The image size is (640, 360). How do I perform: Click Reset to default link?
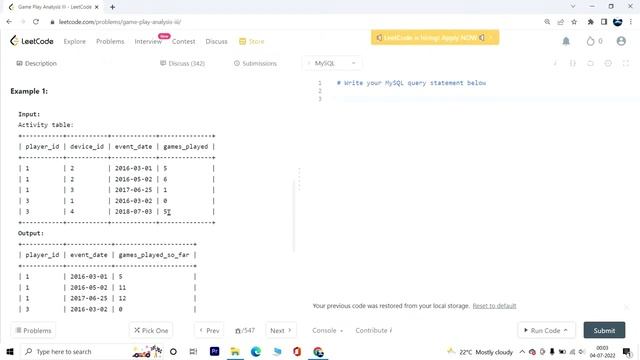(x=494, y=306)
